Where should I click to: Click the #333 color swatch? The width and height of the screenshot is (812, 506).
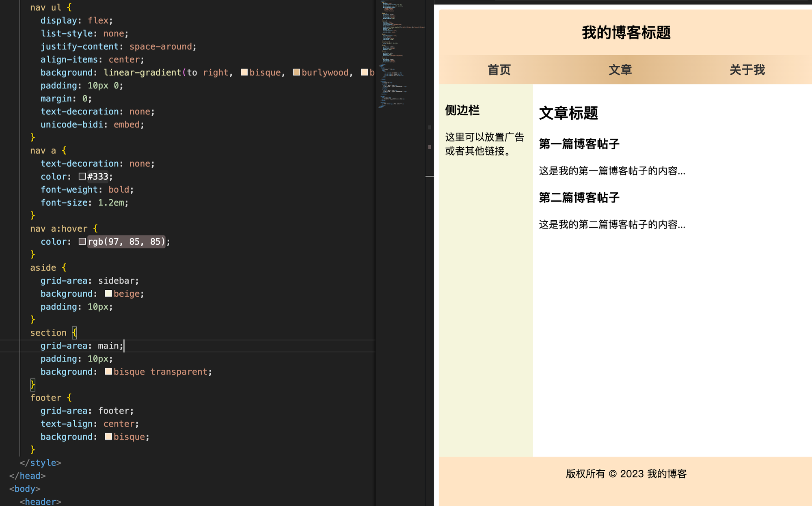pos(82,177)
